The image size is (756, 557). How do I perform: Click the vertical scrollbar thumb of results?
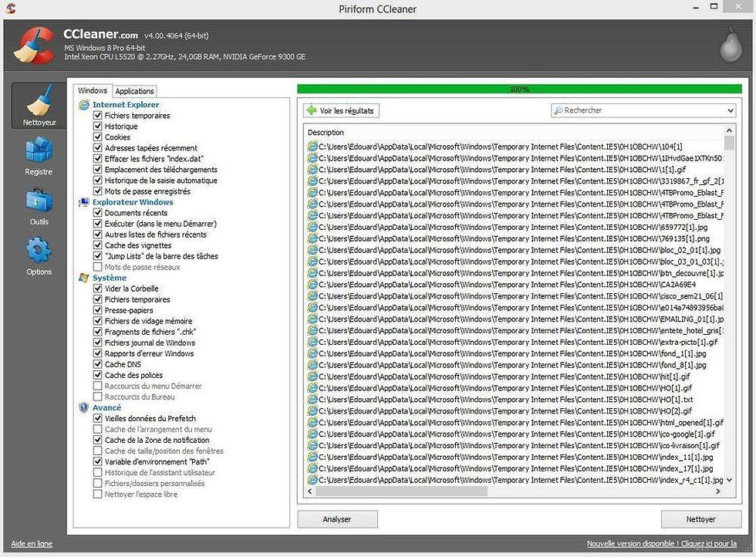tap(730, 143)
